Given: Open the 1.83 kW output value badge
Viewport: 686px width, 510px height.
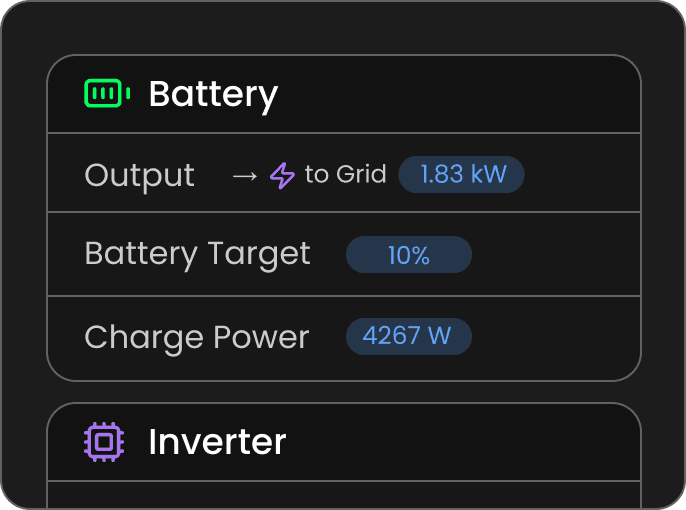Looking at the screenshot, I should click(x=461, y=175).
